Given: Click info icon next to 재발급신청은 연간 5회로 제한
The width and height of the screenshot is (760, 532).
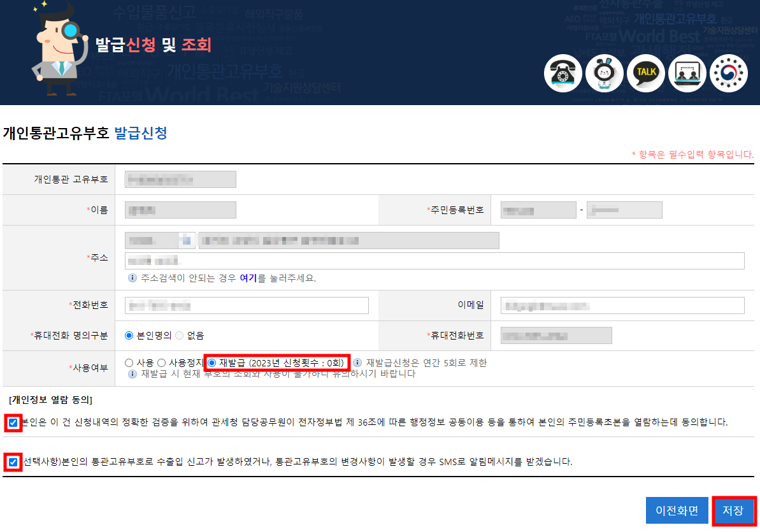Looking at the screenshot, I should point(357,363).
